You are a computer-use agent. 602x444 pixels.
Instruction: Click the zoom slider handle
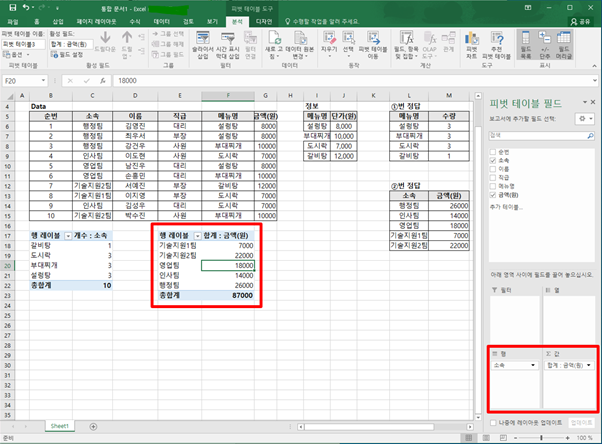(541, 438)
